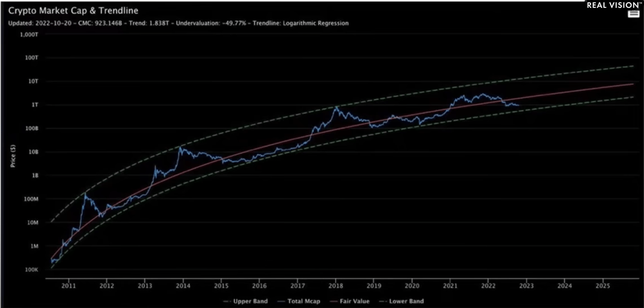Click the 2014 x-axis label

(x=183, y=285)
